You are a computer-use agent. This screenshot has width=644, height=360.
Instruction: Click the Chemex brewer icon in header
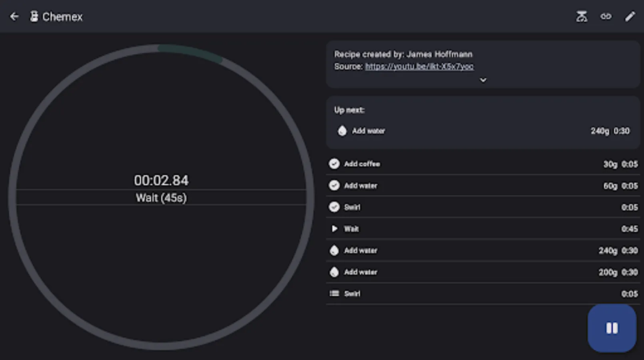[34, 16]
